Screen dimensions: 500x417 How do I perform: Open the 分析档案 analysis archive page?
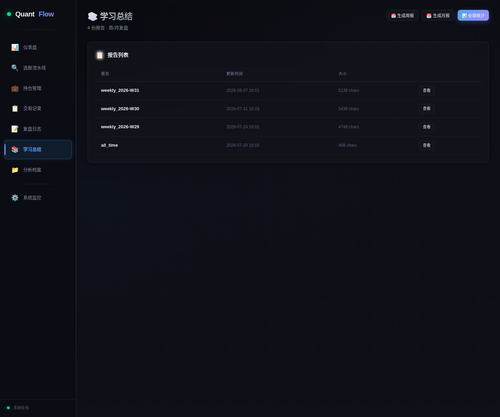click(38, 170)
